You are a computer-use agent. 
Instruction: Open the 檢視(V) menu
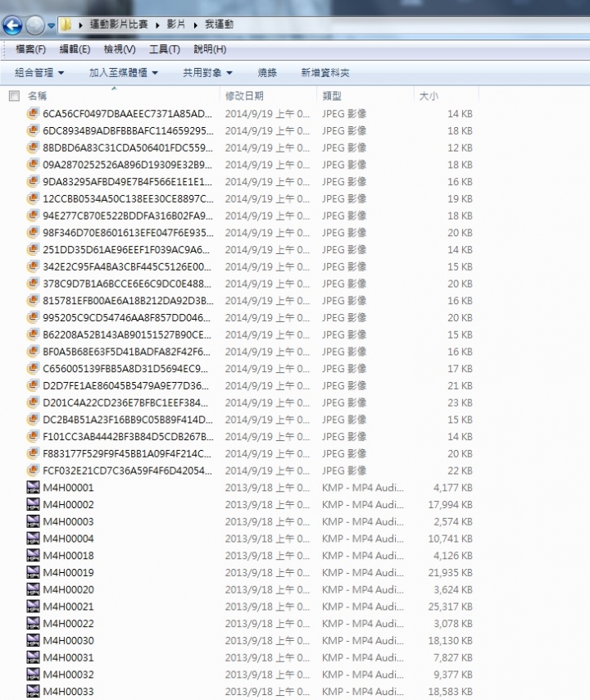point(120,49)
